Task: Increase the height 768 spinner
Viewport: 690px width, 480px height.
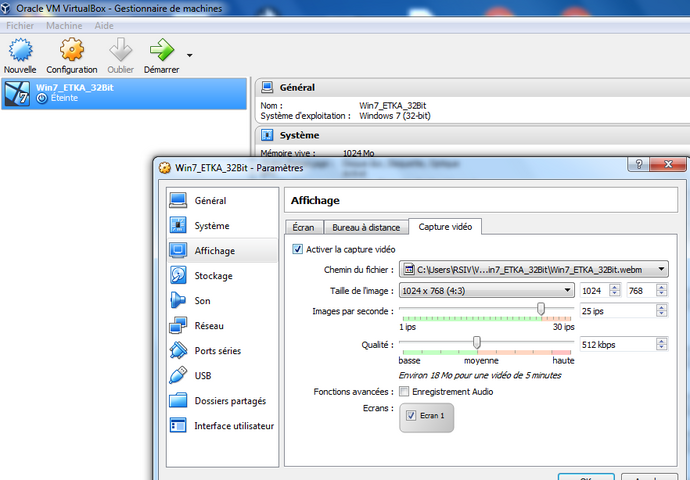Action: [x=661, y=287]
